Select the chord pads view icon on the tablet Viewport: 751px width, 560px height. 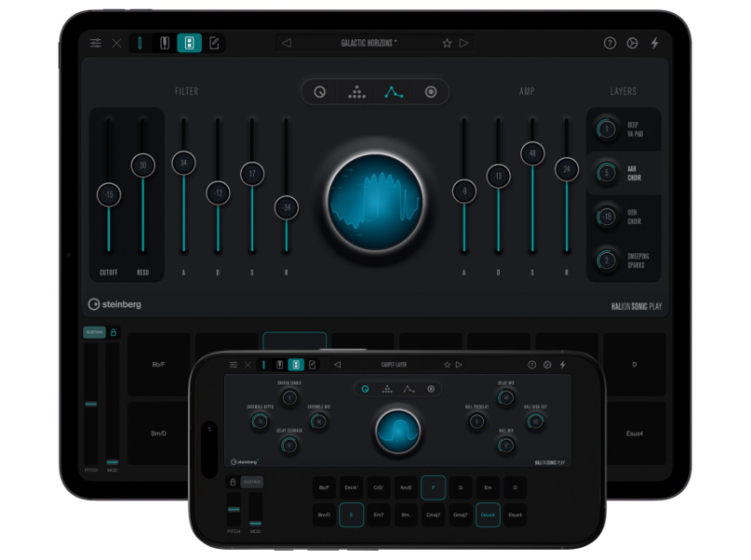tap(190, 43)
